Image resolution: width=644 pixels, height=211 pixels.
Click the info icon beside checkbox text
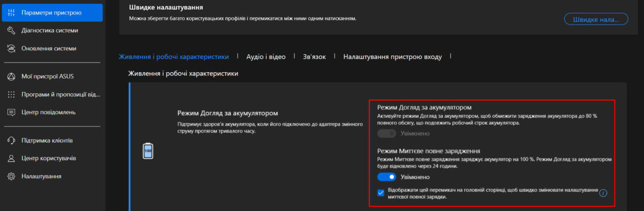[603, 193]
